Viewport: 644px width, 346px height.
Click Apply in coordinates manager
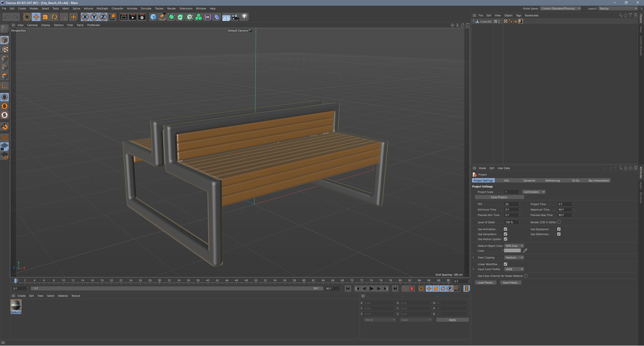pos(452,320)
